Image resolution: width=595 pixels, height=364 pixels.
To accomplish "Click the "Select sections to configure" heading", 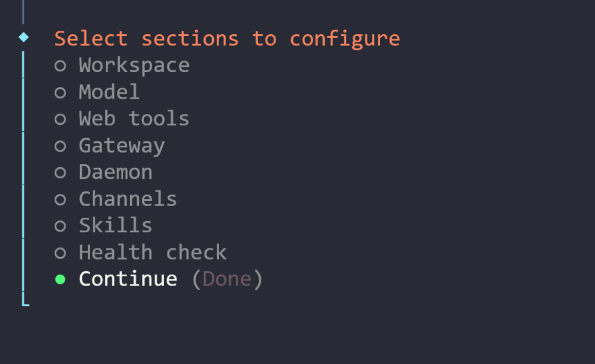I will point(227,38).
